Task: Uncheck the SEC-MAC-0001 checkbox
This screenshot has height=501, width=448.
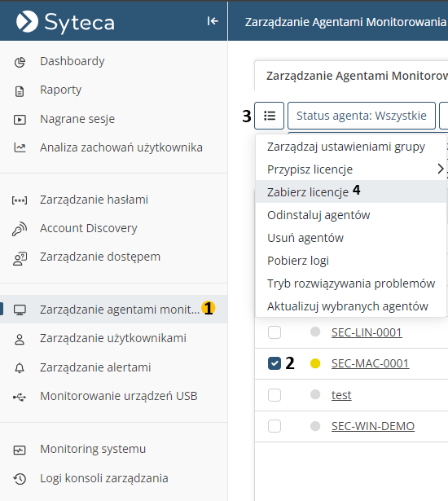Action: pyautogui.click(x=275, y=363)
